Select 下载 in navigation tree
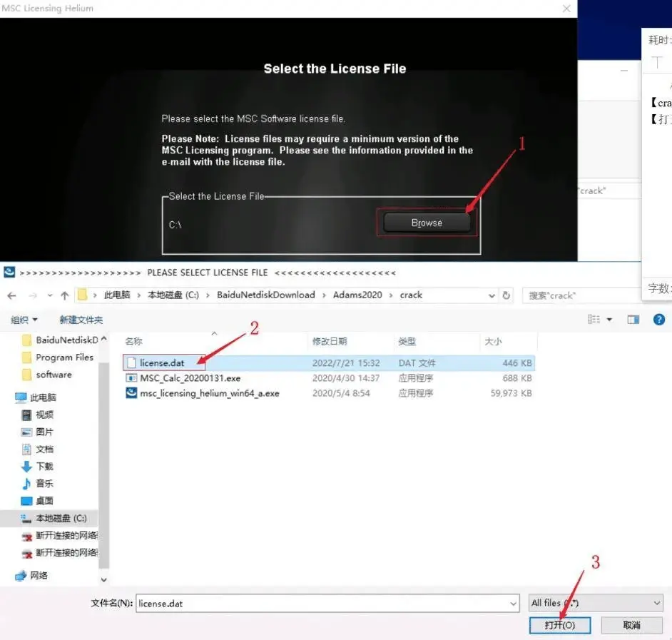Screen dimensions: 672x640 click(x=37, y=466)
